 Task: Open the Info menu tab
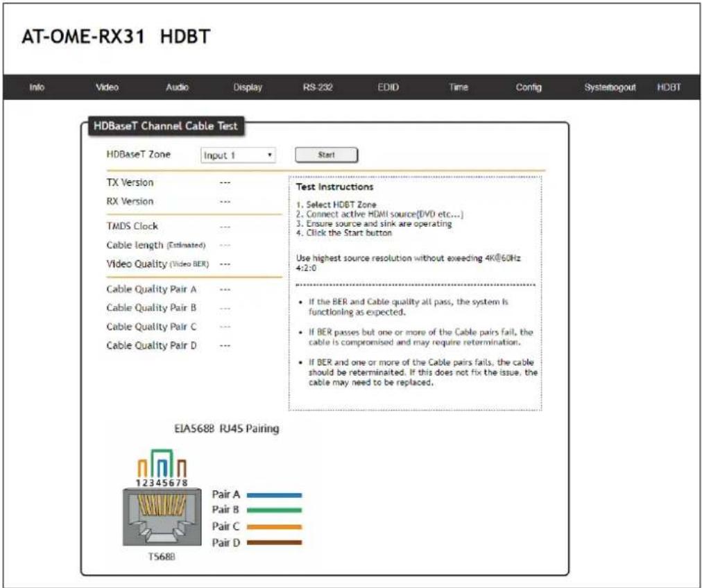[37, 87]
